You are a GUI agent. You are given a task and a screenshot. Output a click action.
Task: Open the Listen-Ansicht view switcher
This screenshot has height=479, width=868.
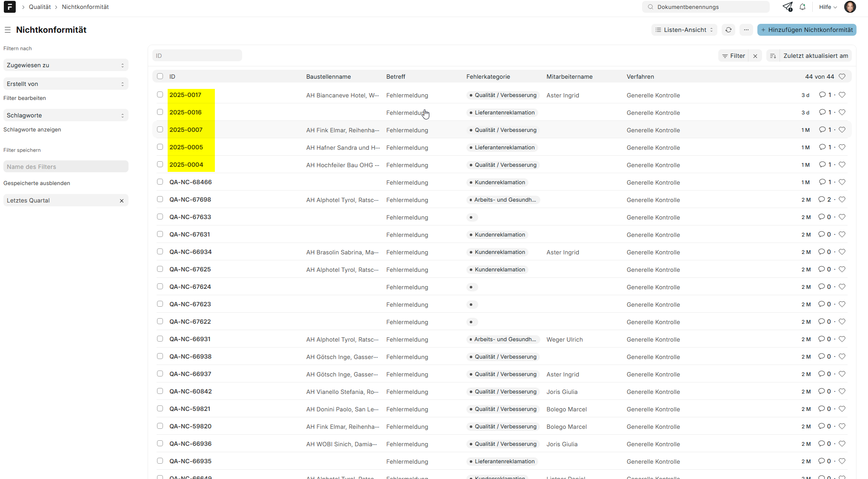coord(684,30)
